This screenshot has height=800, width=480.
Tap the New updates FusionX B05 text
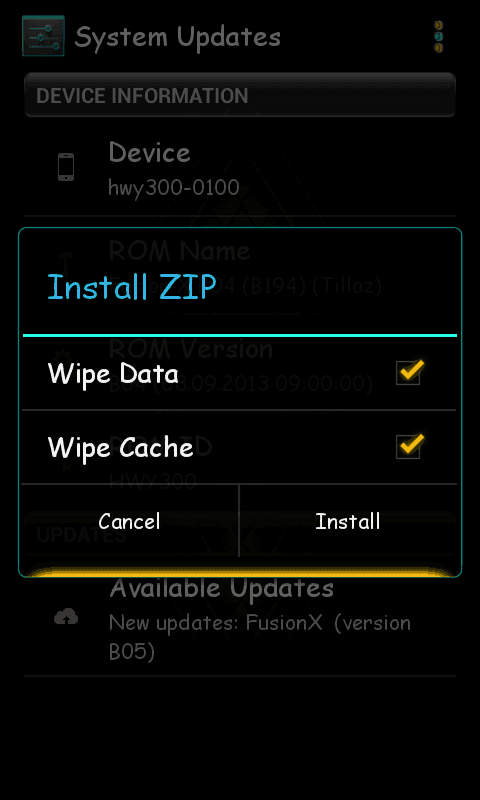[260, 637]
